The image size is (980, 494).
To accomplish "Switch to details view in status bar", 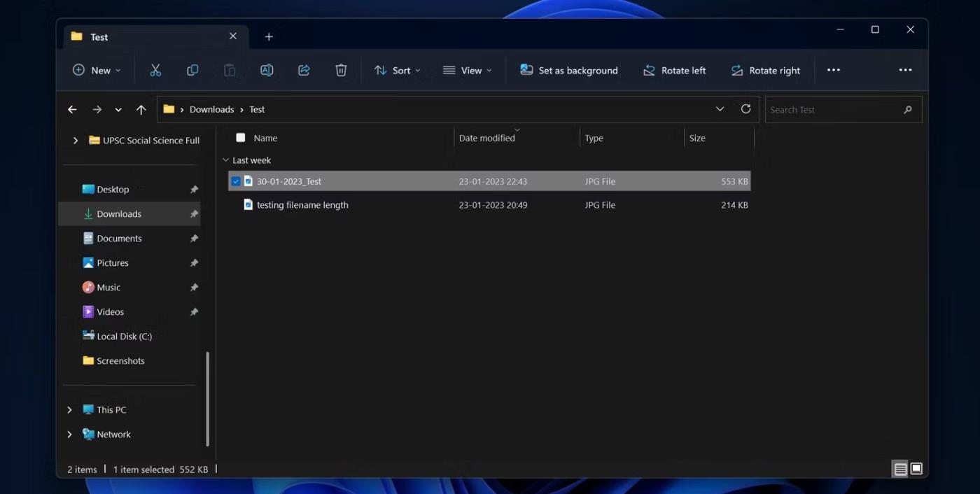I will pos(900,470).
